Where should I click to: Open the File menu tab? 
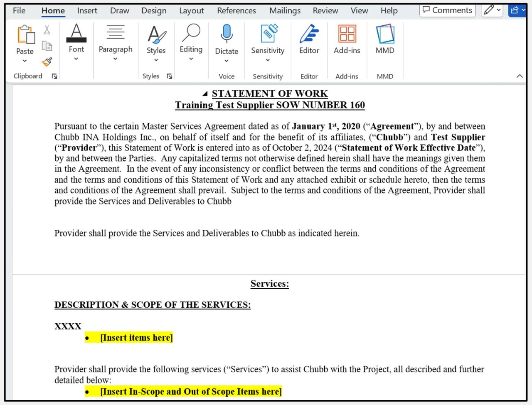point(19,10)
